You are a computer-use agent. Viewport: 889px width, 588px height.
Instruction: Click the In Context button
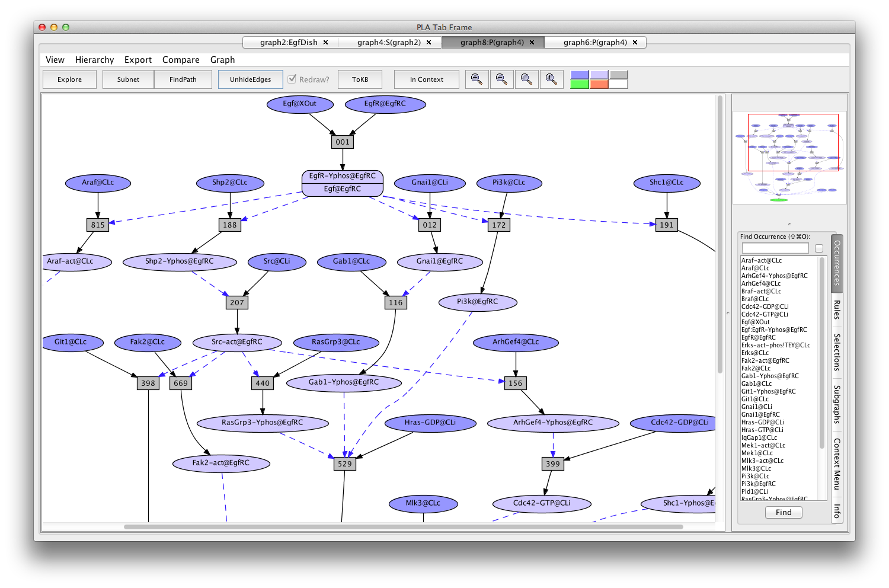tap(427, 79)
